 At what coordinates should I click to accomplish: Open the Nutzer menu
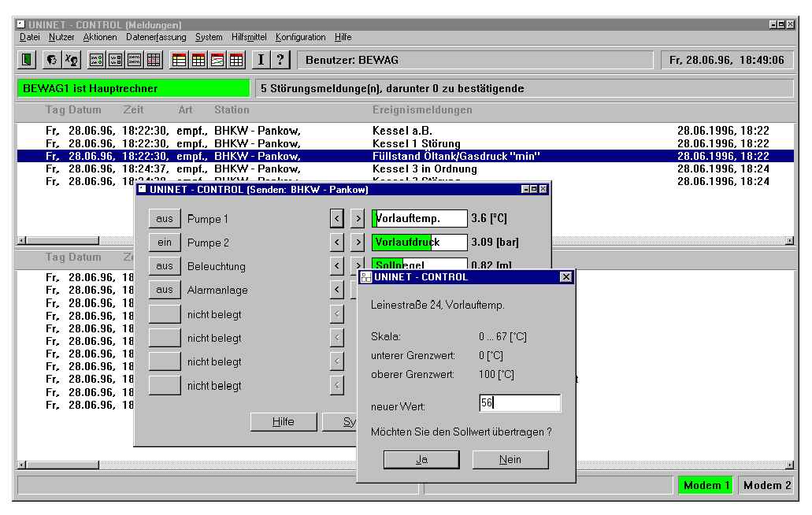tap(61, 37)
